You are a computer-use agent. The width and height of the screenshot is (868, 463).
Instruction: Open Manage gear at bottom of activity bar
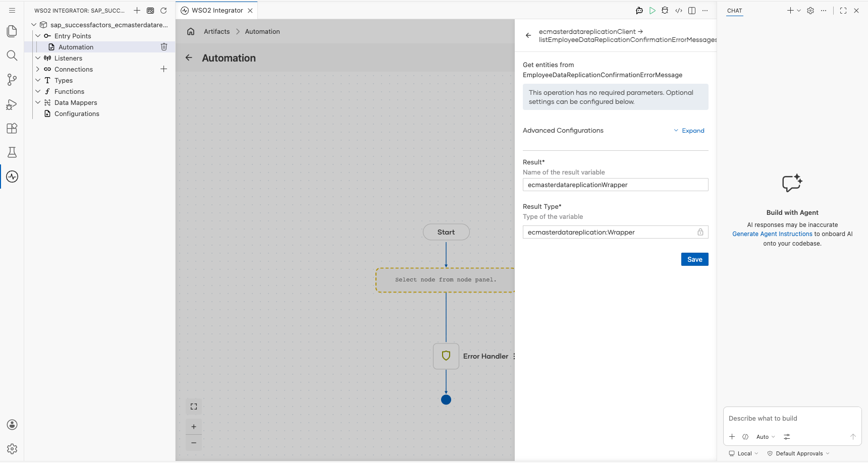pos(12,449)
